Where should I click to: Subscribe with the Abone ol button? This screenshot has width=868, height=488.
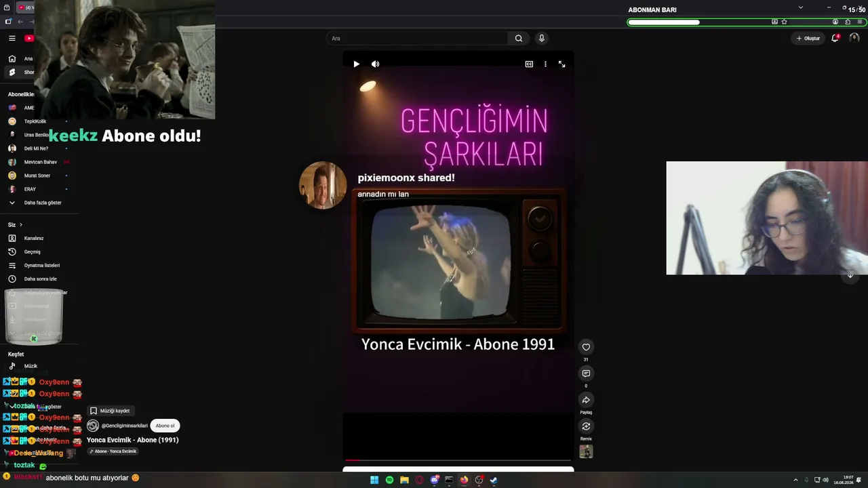pyautogui.click(x=165, y=426)
